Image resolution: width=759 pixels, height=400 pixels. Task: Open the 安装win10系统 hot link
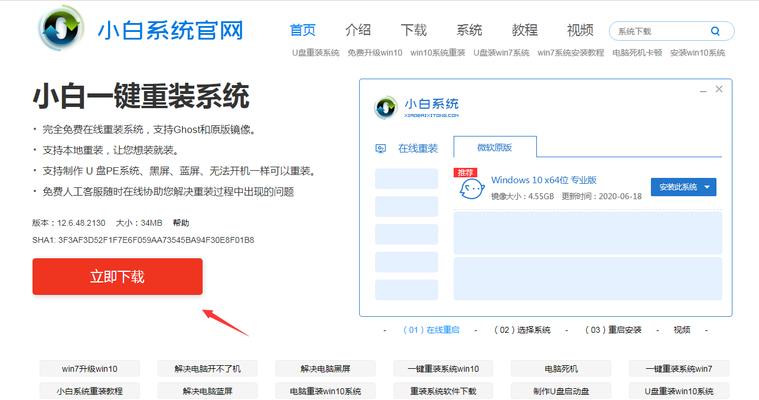pos(698,53)
